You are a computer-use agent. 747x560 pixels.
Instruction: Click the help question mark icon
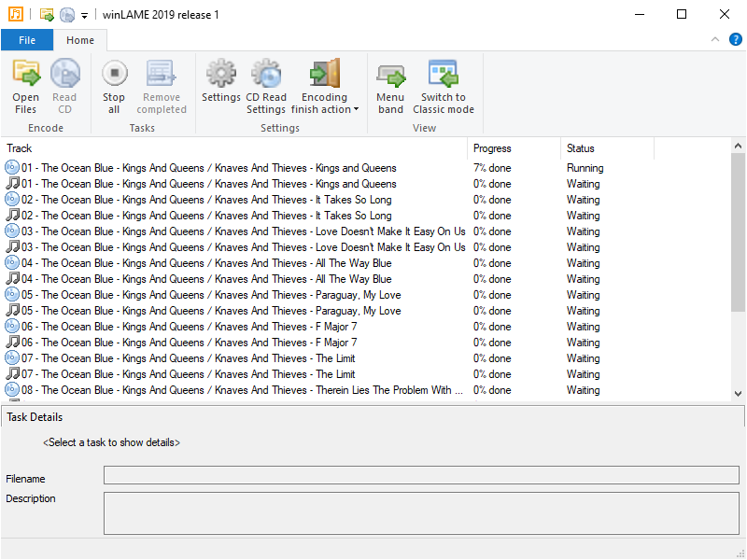pos(735,39)
